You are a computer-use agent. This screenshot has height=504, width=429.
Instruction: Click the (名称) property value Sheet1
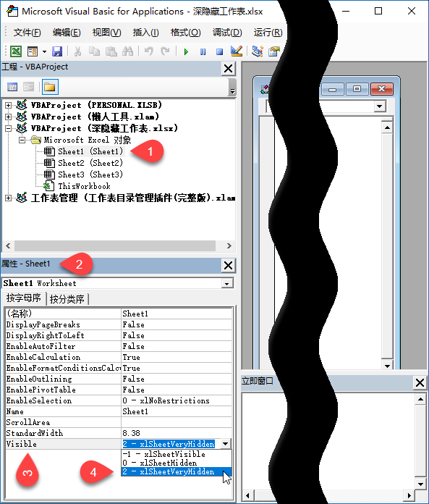[x=177, y=314]
